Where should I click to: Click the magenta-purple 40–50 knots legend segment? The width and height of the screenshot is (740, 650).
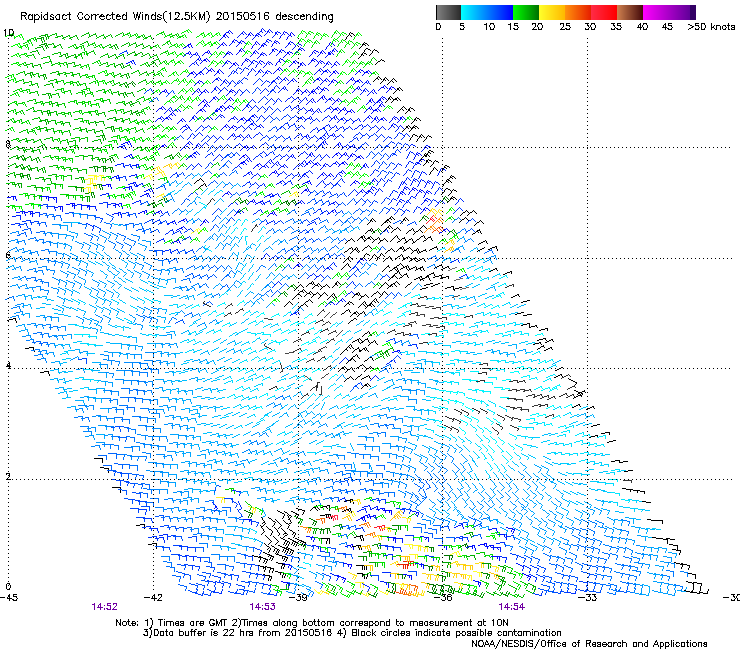click(x=669, y=12)
